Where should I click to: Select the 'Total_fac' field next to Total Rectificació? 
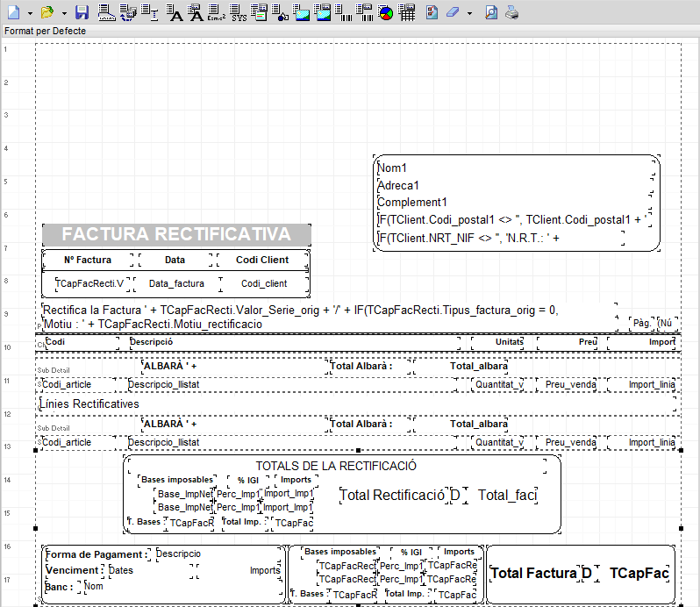click(507, 495)
